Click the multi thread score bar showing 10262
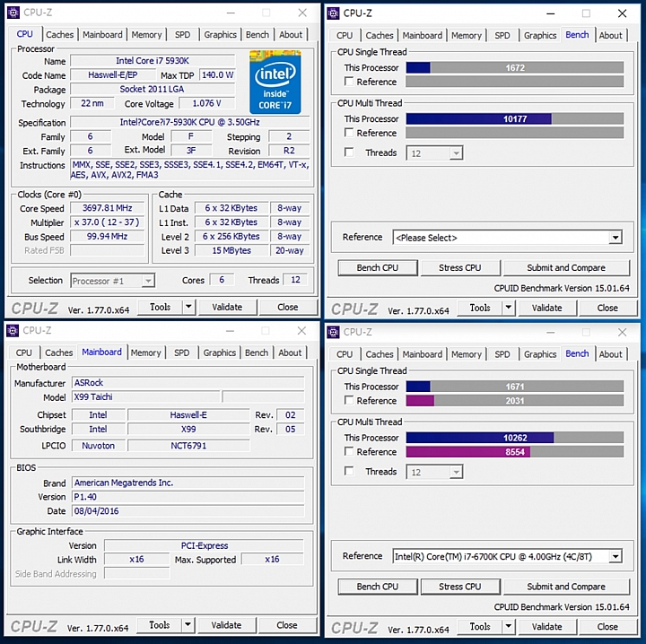Viewport: 646px width, 644px height. coord(515,438)
